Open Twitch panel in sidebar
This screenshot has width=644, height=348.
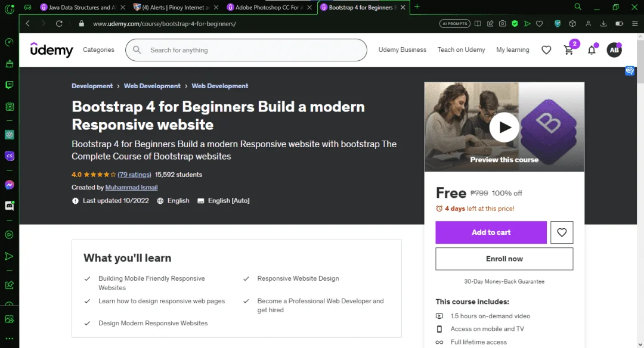point(9,85)
